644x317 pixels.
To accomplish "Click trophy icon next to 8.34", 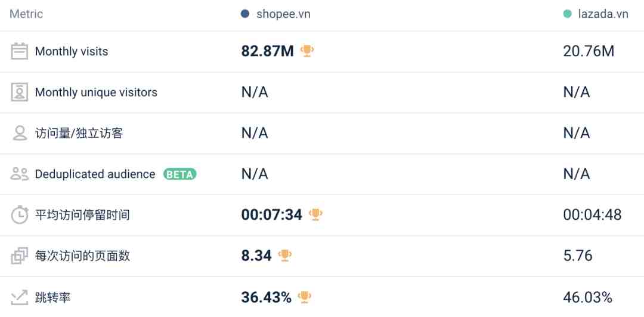I will (285, 256).
